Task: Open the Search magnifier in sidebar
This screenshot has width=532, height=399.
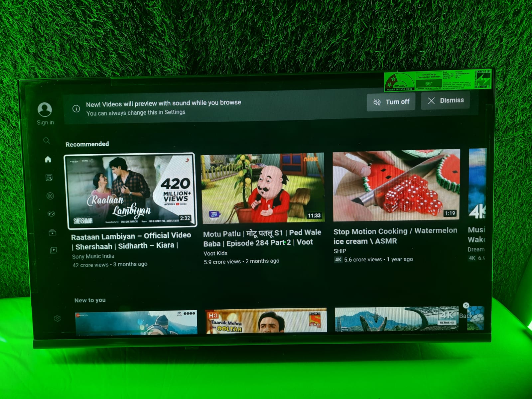Action: [47, 141]
